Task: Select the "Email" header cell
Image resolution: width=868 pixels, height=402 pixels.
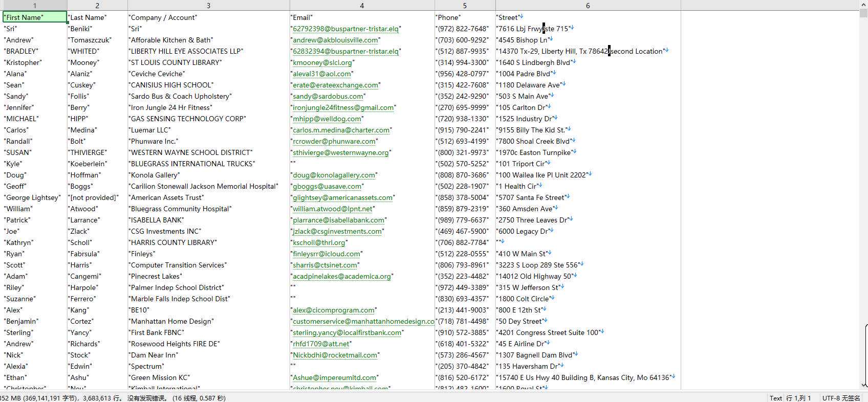Action: [362, 17]
